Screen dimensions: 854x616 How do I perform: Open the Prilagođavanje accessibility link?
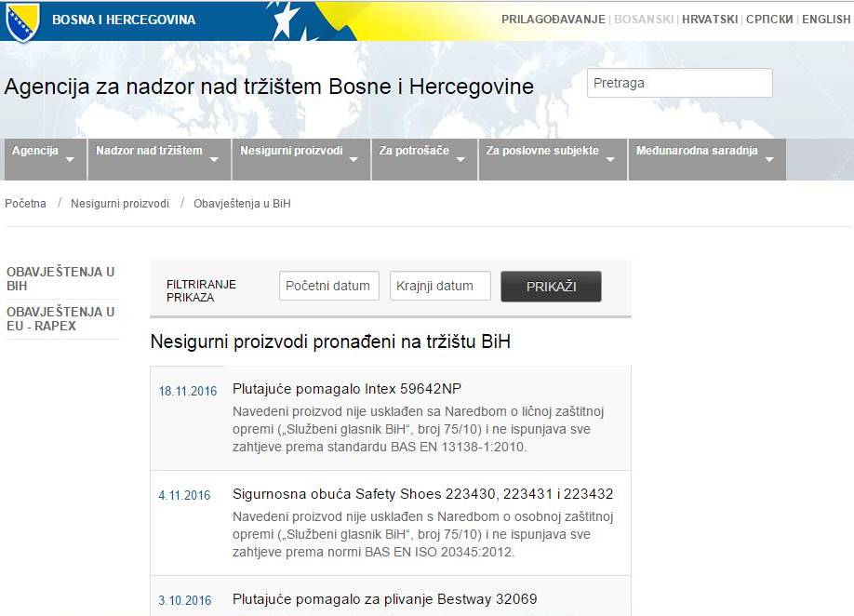(x=553, y=20)
